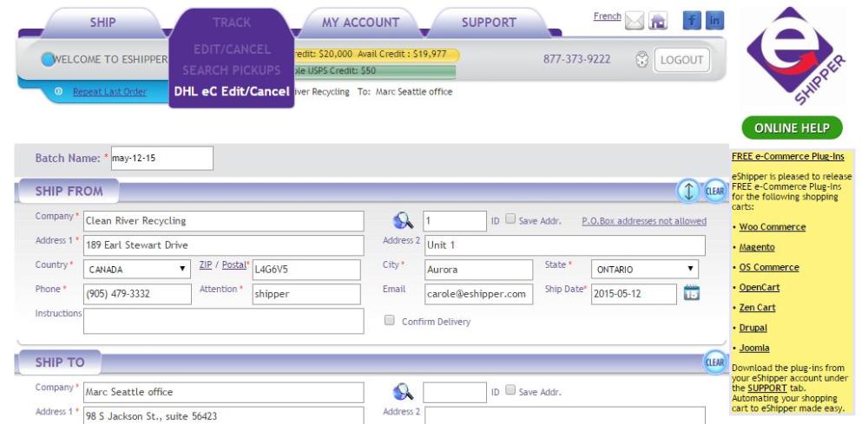Screen dimensions: 868x424
Task: Click the settings icon beside LOGOUT
Action: 641,59
